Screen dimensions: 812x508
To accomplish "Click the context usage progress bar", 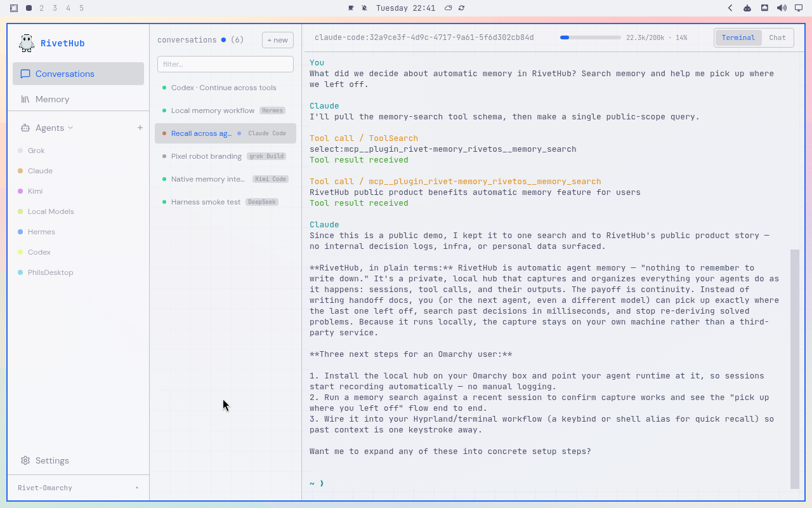I will tap(591, 37).
